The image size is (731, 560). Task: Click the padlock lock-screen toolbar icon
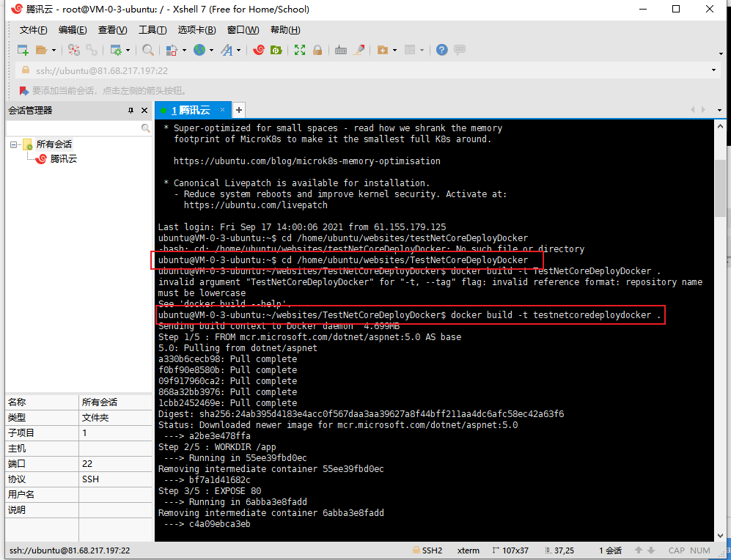[x=317, y=50]
